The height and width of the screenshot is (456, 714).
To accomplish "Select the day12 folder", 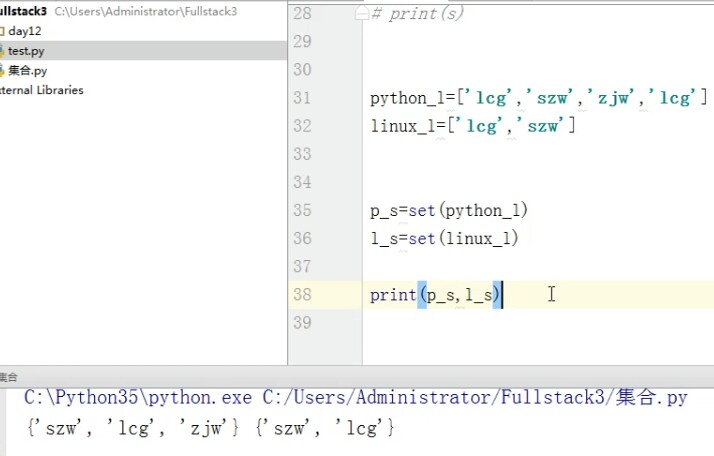I will tap(25, 31).
